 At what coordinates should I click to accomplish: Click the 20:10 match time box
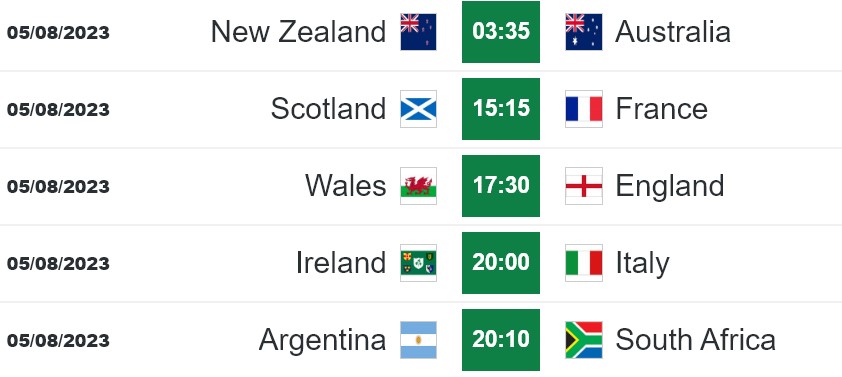click(x=501, y=340)
